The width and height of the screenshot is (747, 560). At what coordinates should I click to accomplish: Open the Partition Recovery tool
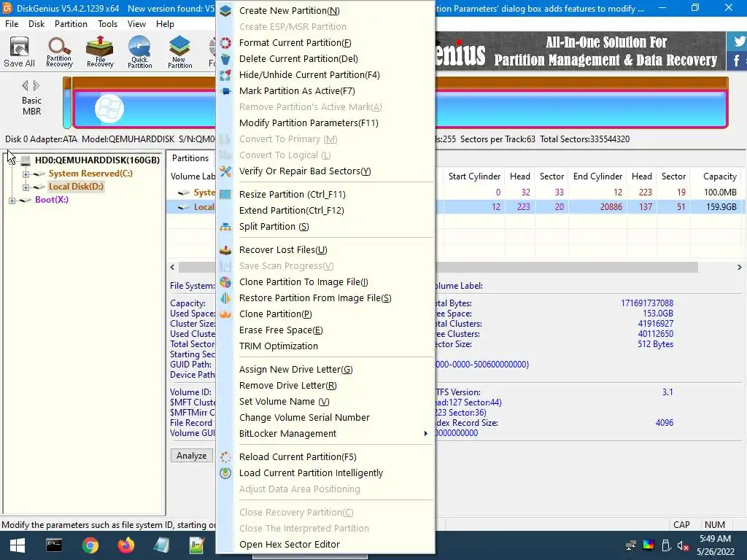(59, 52)
